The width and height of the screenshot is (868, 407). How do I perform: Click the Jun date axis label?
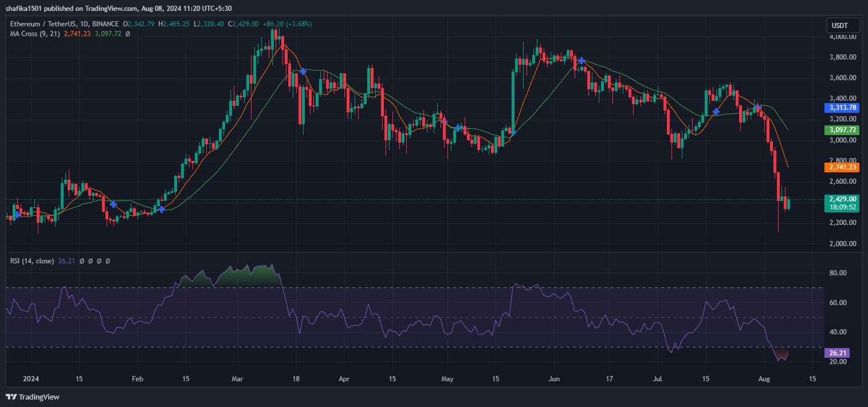(x=553, y=379)
